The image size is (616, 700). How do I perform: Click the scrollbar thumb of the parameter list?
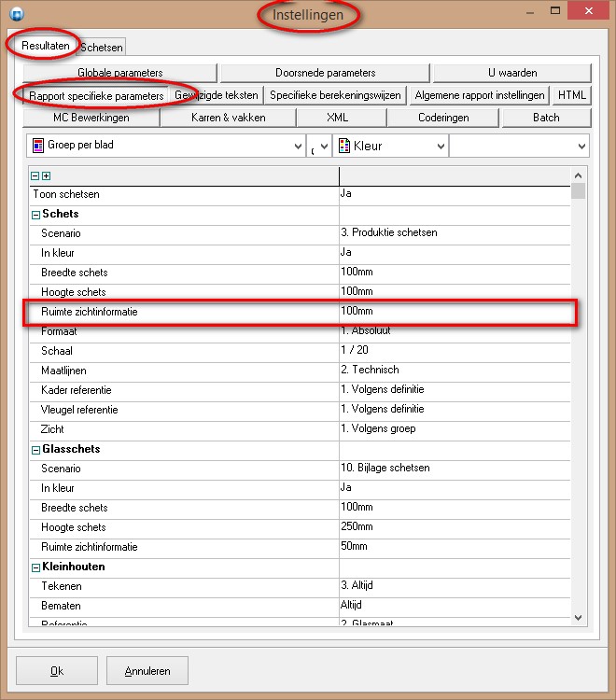tap(578, 191)
